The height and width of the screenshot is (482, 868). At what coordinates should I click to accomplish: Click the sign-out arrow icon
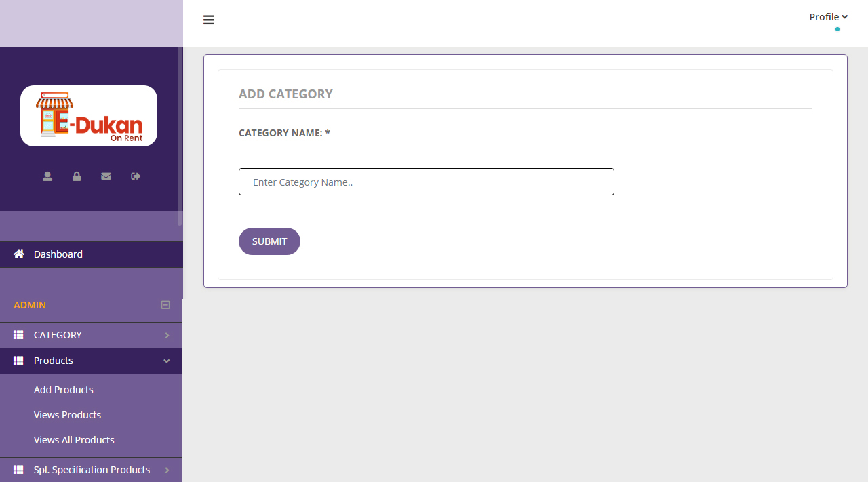[136, 176]
